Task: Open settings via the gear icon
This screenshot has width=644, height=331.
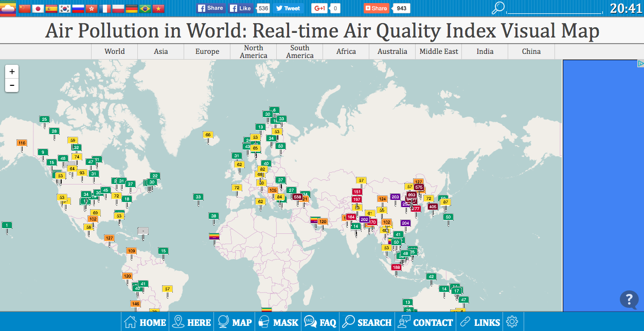Action: point(512,322)
